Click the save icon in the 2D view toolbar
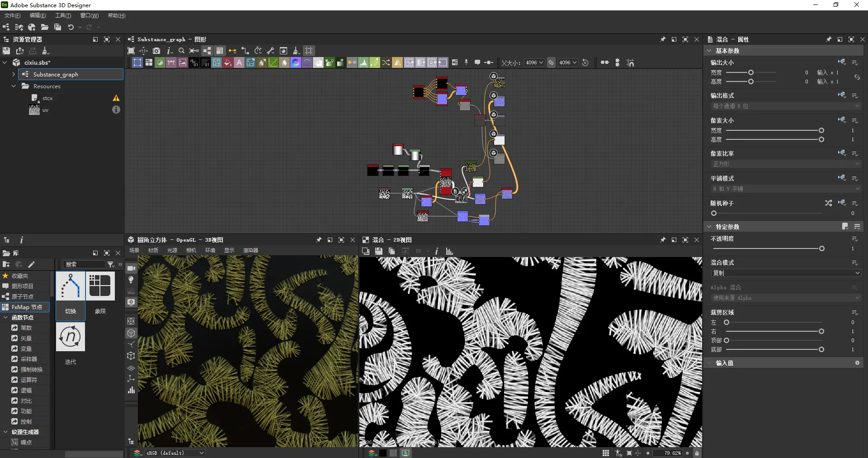This screenshot has height=458, width=868. [x=379, y=251]
